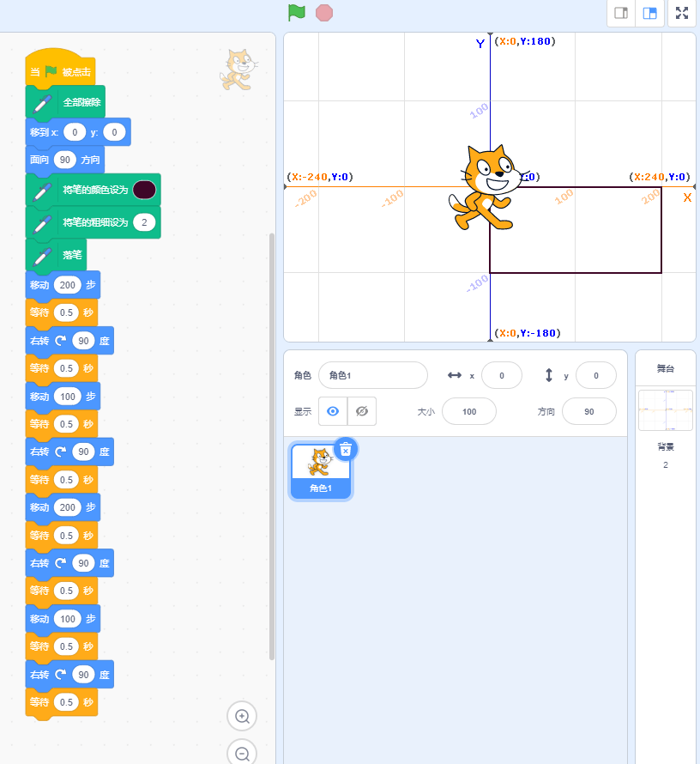This screenshot has height=764, width=700.
Task: Click the last 右转 90 度 block value
Action: click(84, 675)
